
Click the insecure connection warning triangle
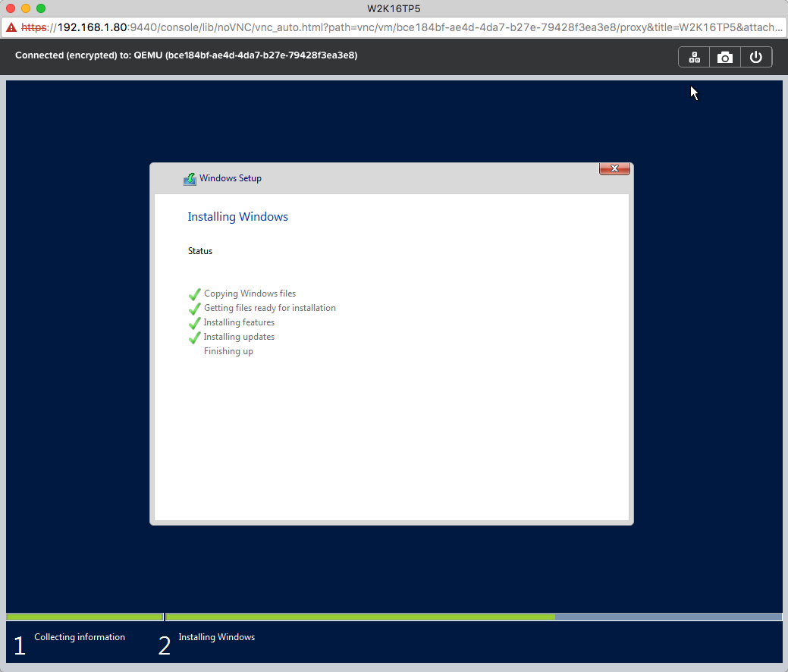point(11,27)
